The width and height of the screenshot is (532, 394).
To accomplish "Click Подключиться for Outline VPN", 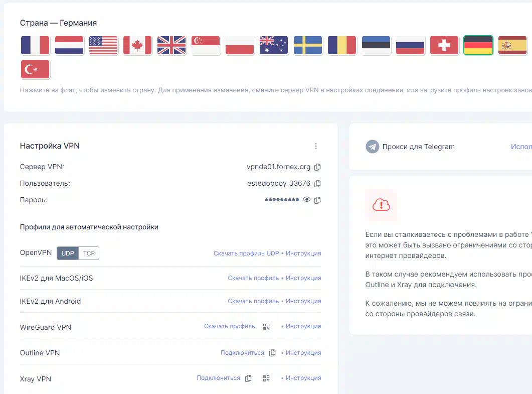I will click(242, 352).
